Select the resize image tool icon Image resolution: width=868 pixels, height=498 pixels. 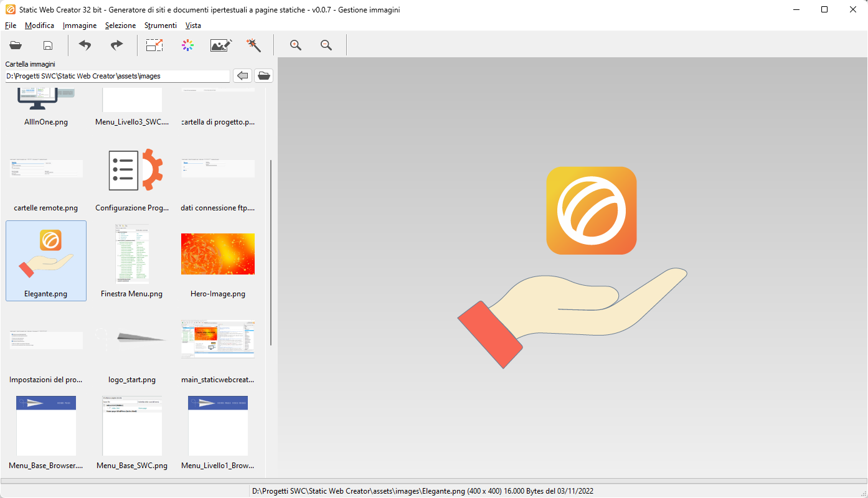(x=154, y=45)
